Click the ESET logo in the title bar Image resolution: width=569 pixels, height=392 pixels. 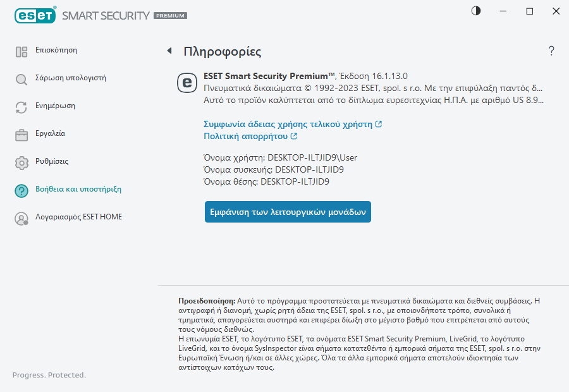coord(35,15)
